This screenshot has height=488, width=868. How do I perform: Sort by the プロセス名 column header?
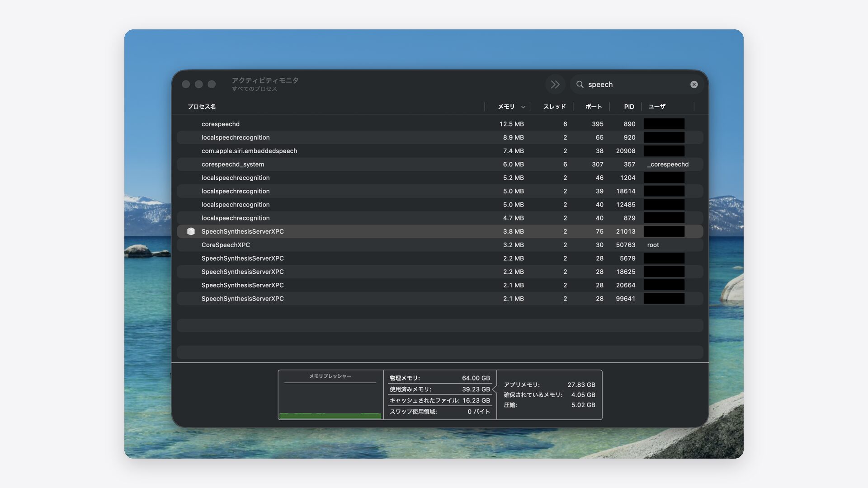202,107
